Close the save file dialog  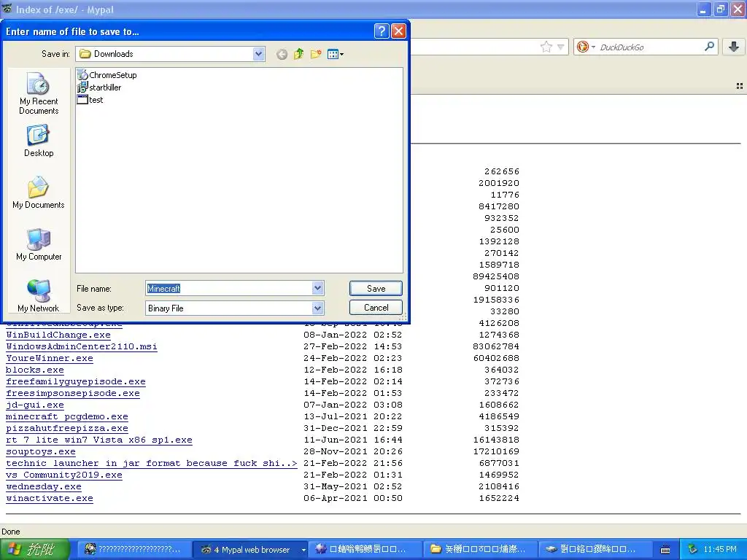[398, 31]
